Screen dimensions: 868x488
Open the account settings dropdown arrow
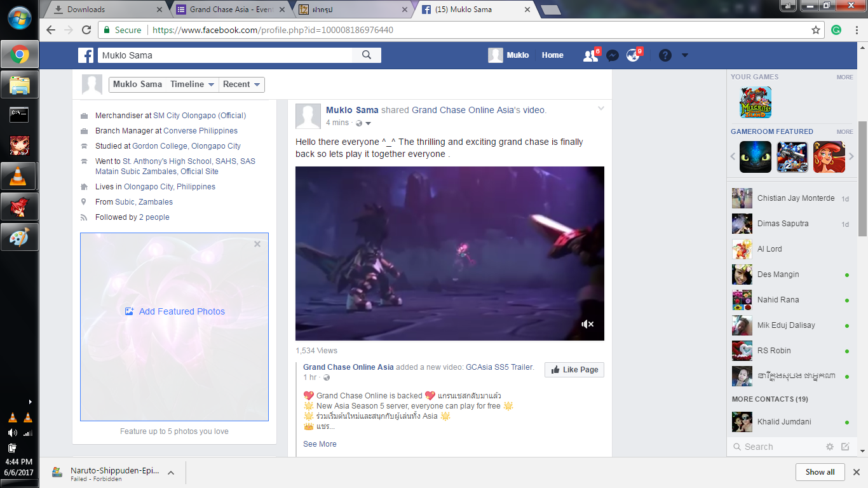(x=684, y=55)
